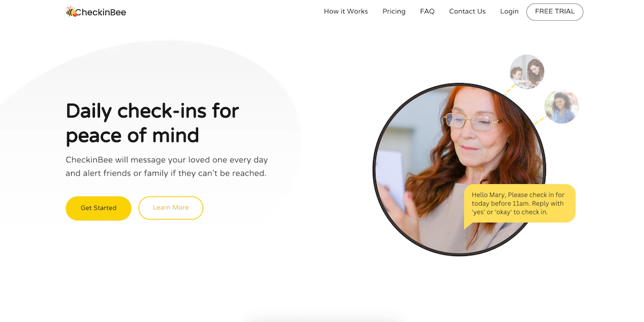
Task: Click the dashed line to the lower avatar
Action: pos(541,119)
